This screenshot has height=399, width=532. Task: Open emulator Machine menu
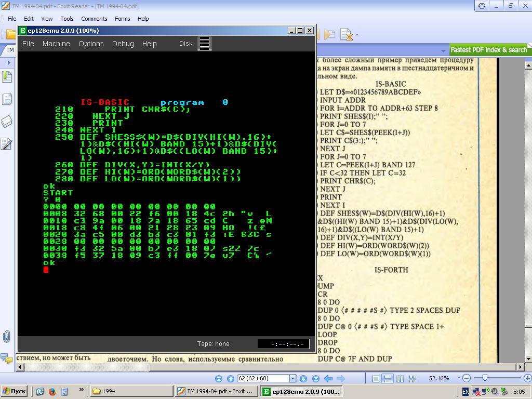(56, 44)
